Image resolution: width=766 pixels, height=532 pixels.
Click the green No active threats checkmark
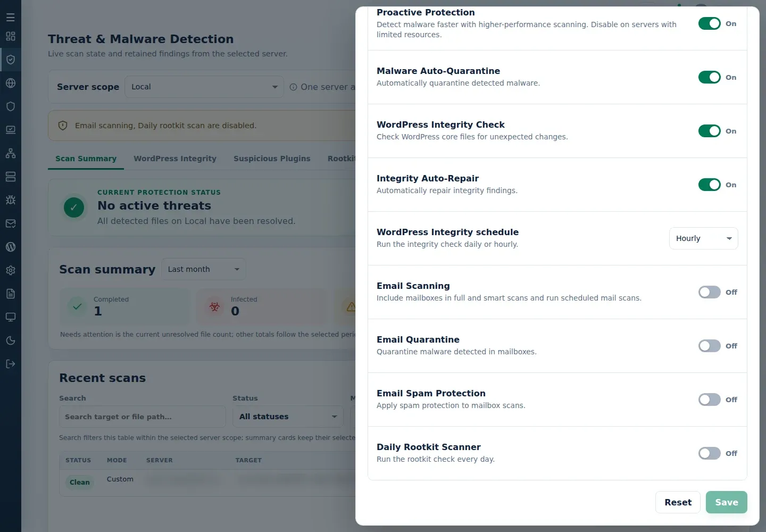point(74,207)
